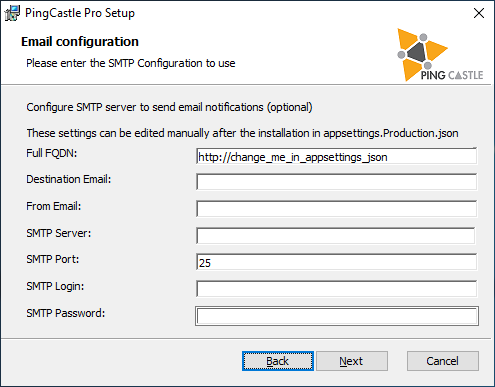The image size is (495, 387).
Task: Click the Full FQDN input field
Action: click(336, 156)
